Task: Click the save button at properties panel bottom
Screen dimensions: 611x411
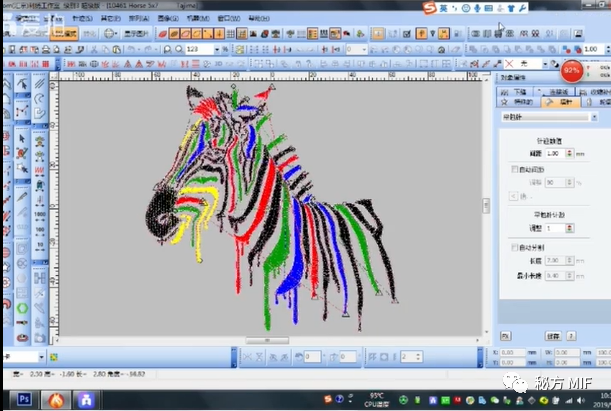Action: [553, 336]
